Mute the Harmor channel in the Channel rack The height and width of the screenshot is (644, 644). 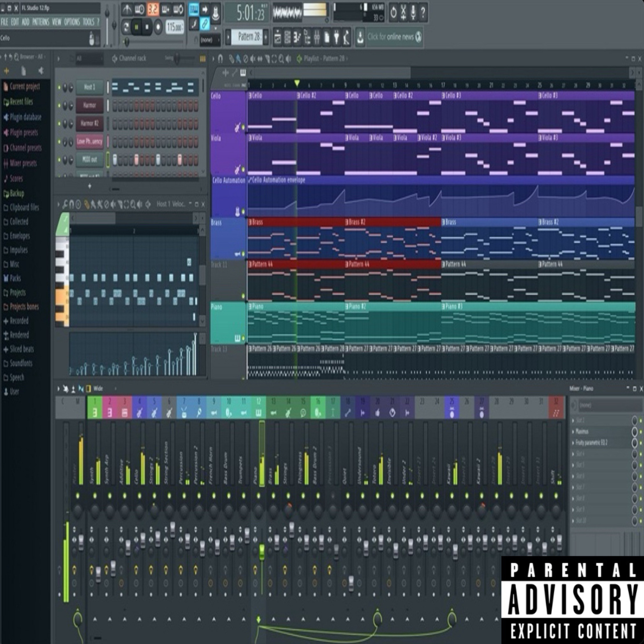coord(59,106)
